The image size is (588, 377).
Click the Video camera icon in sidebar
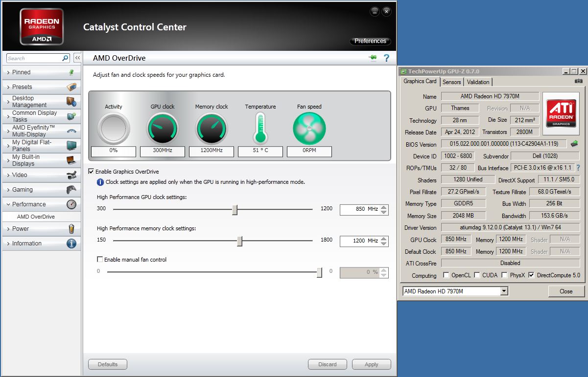tap(71, 175)
